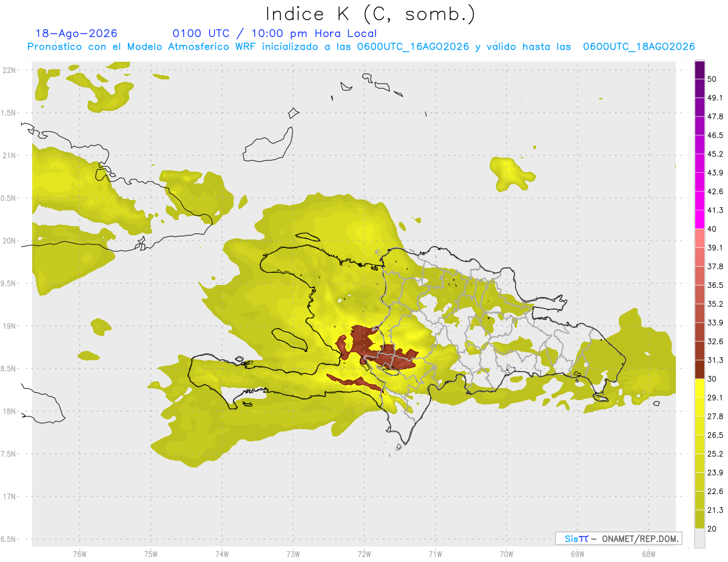Click the longitude label '76W'

[x=79, y=554]
